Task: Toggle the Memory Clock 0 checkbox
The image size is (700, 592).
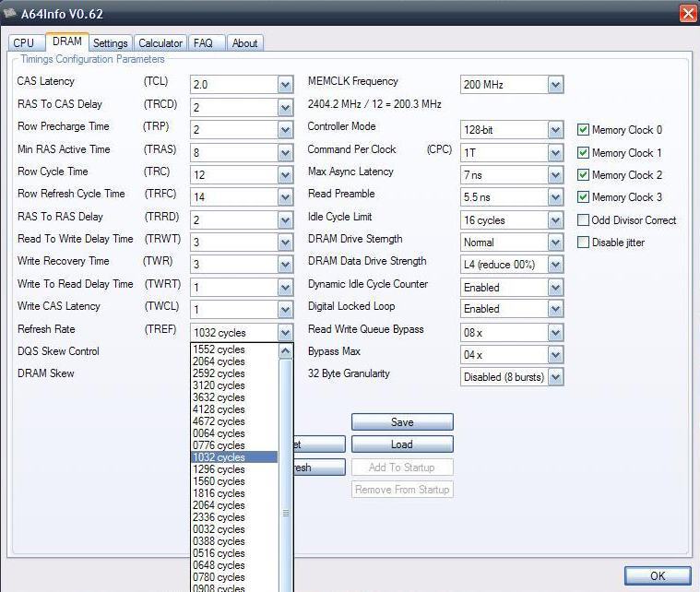Action: click(x=583, y=130)
